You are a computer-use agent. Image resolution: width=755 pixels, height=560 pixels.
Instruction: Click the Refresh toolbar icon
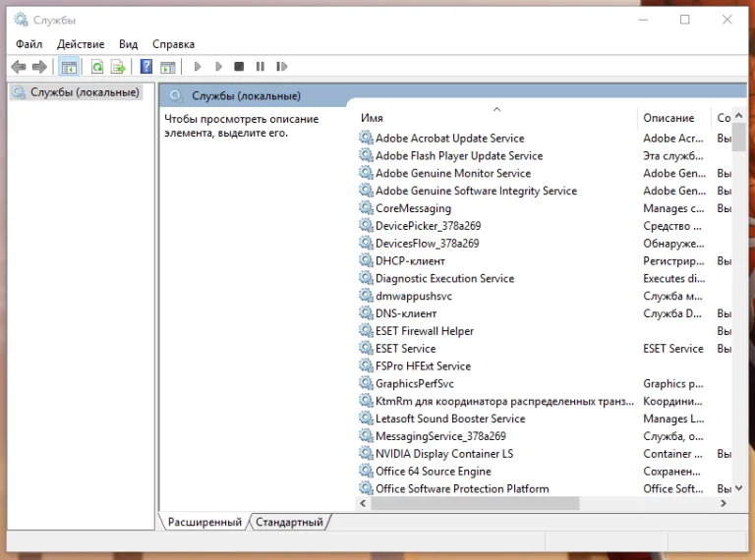(x=97, y=67)
